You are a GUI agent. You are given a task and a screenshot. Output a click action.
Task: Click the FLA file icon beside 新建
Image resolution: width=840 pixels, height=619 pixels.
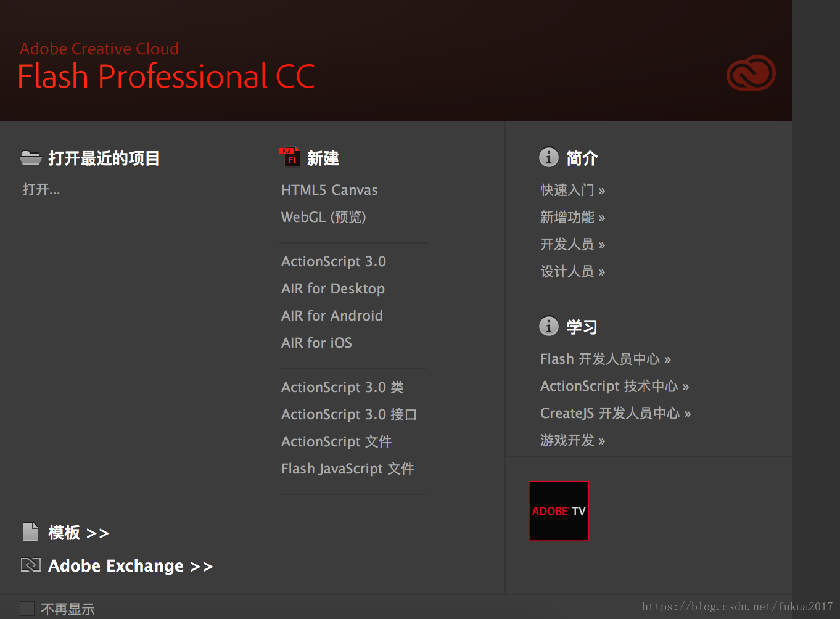(x=289, y=157)
